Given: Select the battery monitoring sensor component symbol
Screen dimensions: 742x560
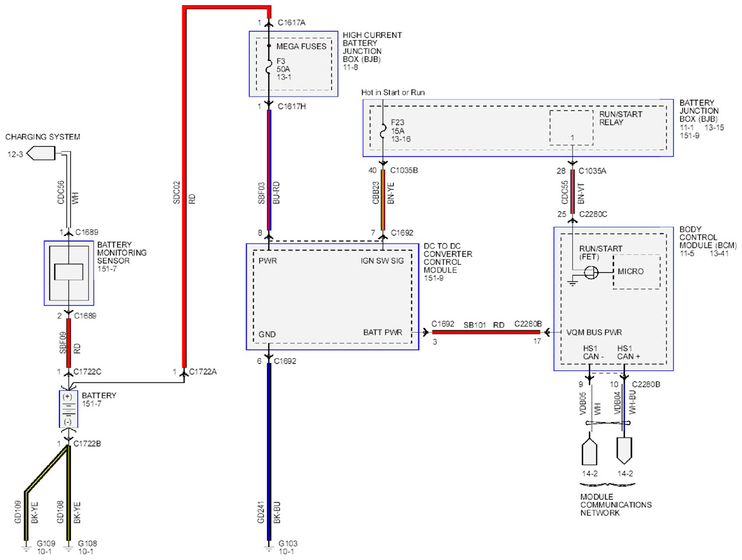Looking at the screenshot, I should click(69, 273).
